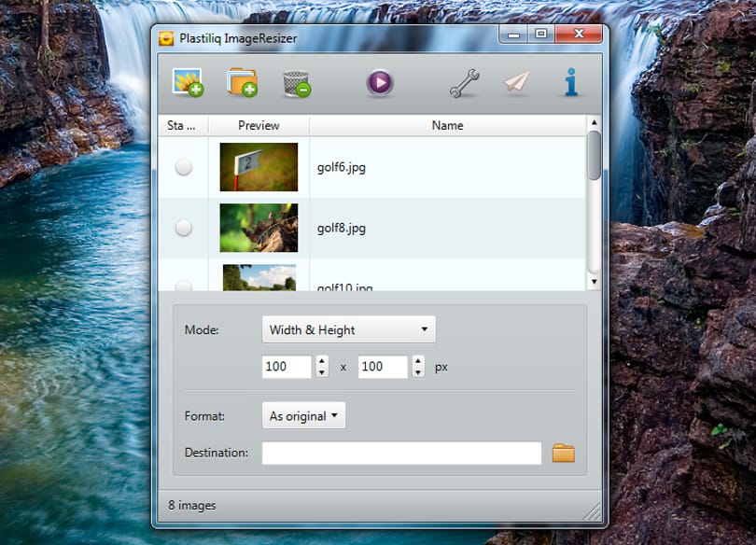Click the image list scrollbar thumb
The height and width of the screenshot is (545, 756).
tap(595, 155)
